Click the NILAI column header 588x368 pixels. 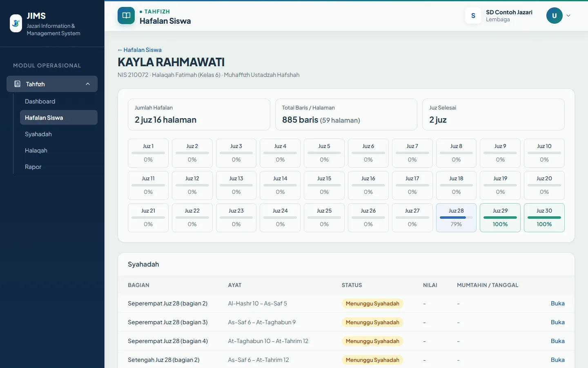430,285
